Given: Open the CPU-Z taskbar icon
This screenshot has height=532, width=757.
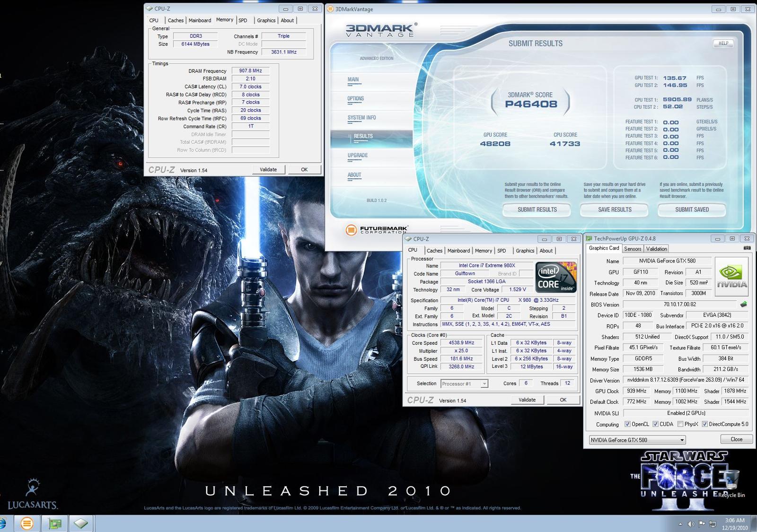Looking at the screenshot, I should 81,523.
